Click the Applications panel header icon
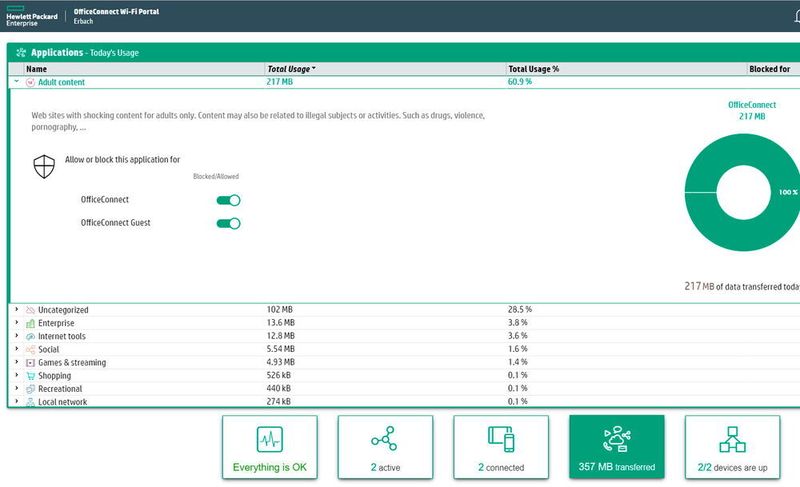This screenshot has height=487, width=800. (21, 52)
